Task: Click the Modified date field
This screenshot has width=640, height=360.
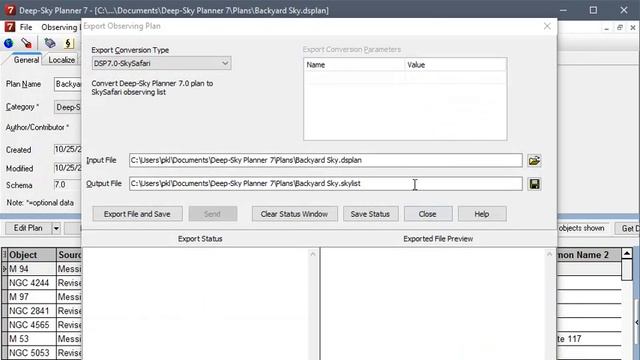Action: pos(68,168)
